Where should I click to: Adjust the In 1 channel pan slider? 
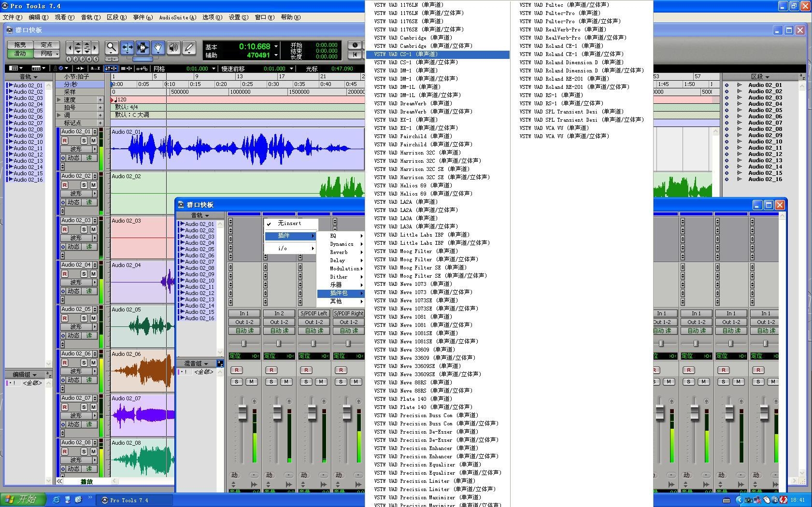[244, 343]
